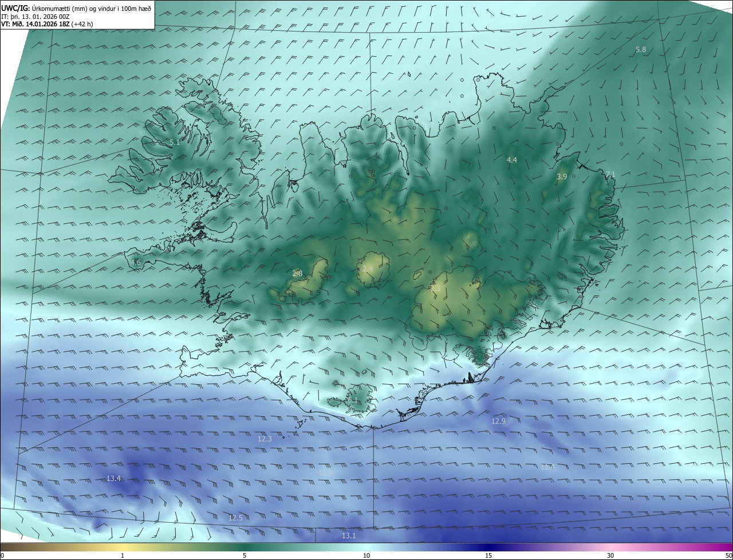The width and height of the screenshot is (733, 560).
Task: Click the 5.1 value over the Westfjords
Action: [x=175, y=143]
